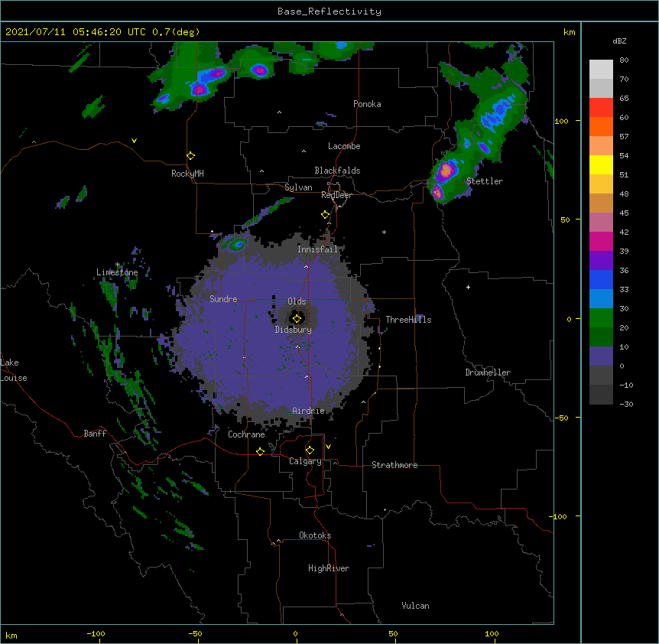
Task: Click the 65 value in dBZ legend
Action: [x=624, y=99]
